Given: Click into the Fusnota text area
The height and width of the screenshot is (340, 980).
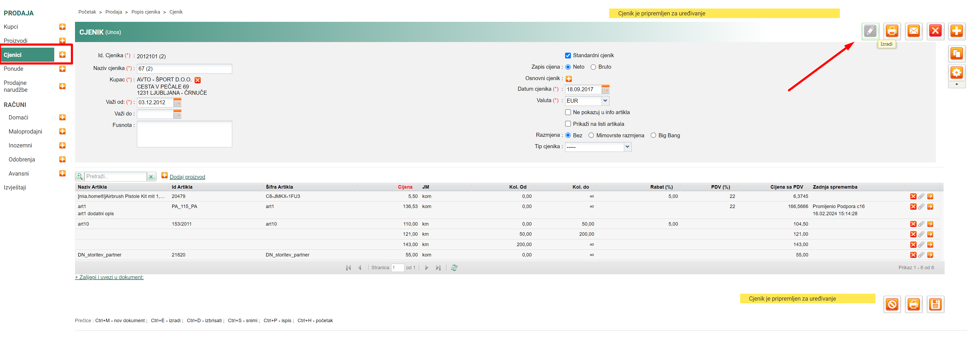Looking at the screenshot, I should [x=184, y=134].
